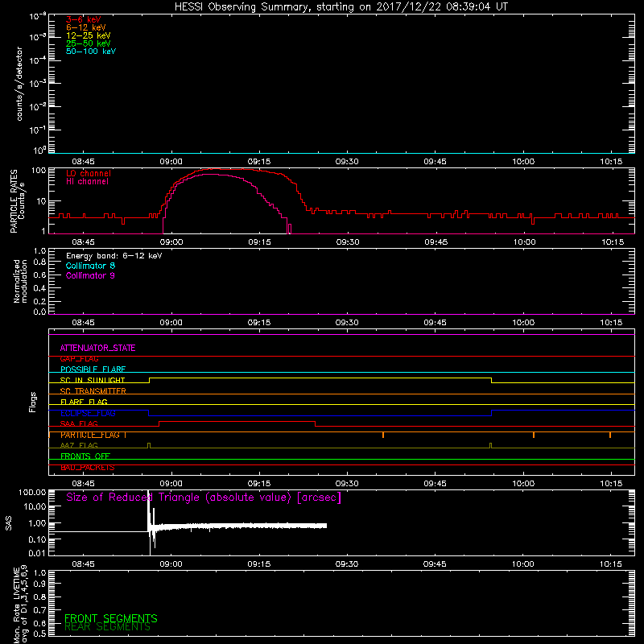Select the REAR SEGMENTS legend label
The image size is (644, 644).
tap(108, 627)
